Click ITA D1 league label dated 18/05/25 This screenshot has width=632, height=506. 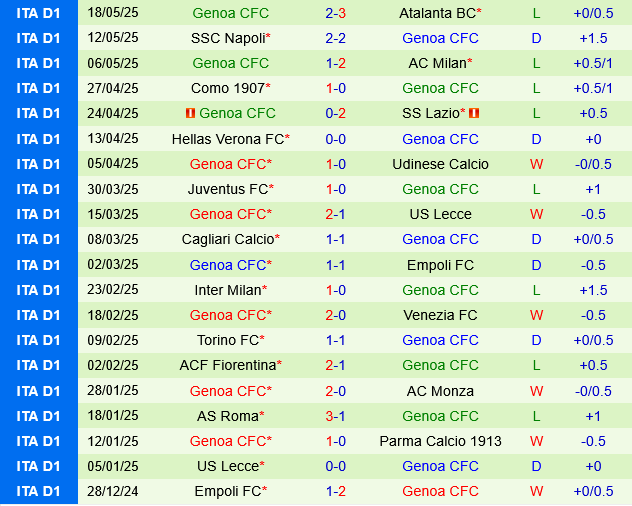point(39,12)
